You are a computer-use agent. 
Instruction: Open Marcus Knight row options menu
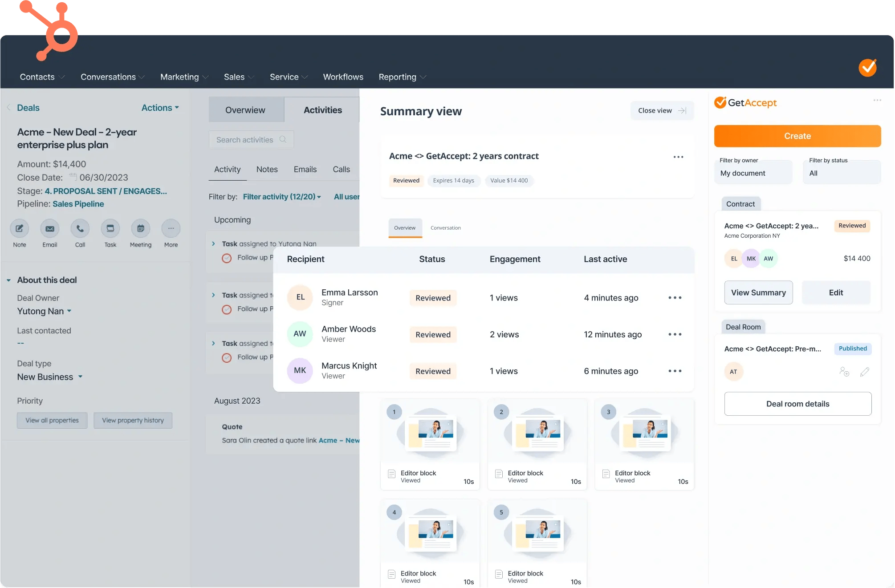[675, 371]
